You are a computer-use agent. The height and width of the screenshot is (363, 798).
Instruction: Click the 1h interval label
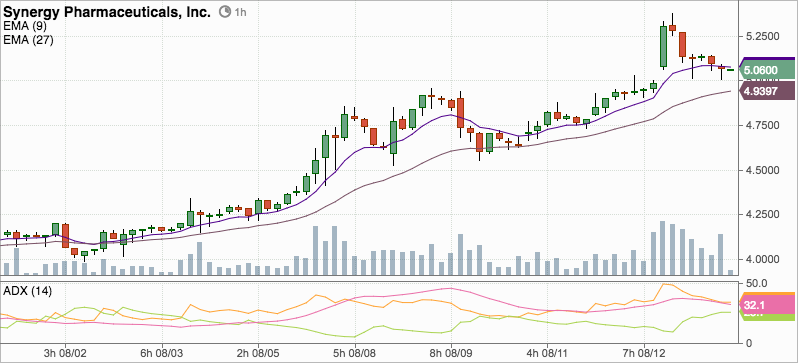(240, 12)
